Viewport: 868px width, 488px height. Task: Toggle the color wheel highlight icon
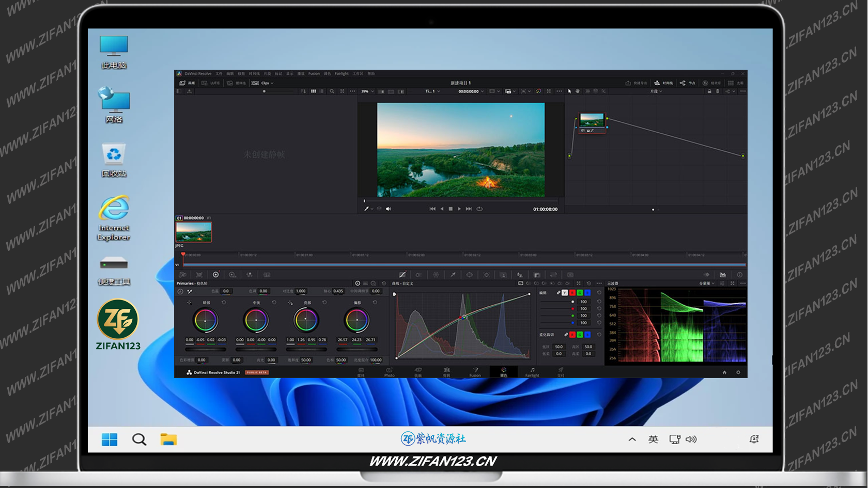tap(538, 91)
